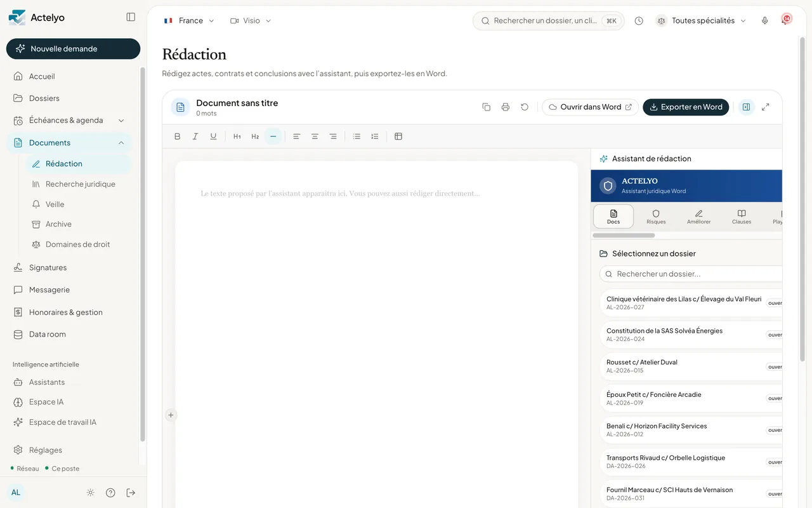Open the help question mark icon
The height and width of the screenshot is (508, 812).
click(x=110, y=493)
